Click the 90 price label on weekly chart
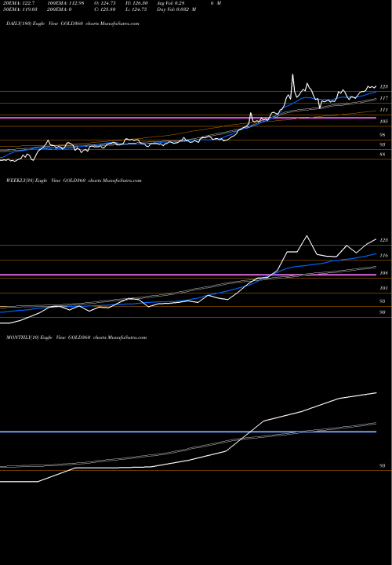Viewport: 392px width, 565px height. tap(383, 312)
